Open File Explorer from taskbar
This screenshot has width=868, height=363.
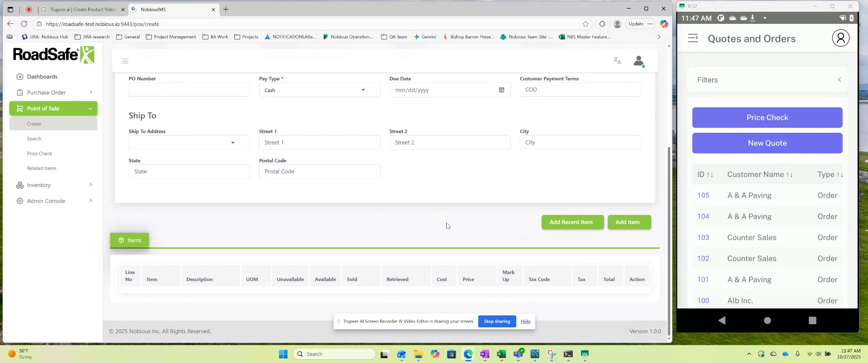tap(418, 354)
